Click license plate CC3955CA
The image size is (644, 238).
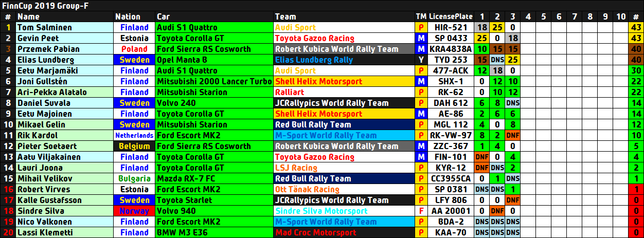(x=451, y=178)
